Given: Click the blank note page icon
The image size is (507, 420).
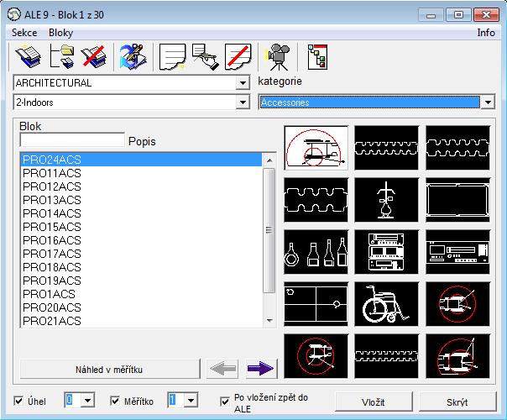Looking at the screenshot, I should point(172,57).
